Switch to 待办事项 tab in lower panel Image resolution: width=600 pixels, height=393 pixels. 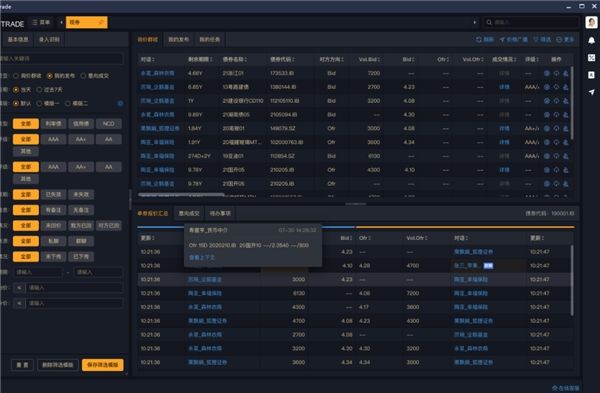(220, 213)
